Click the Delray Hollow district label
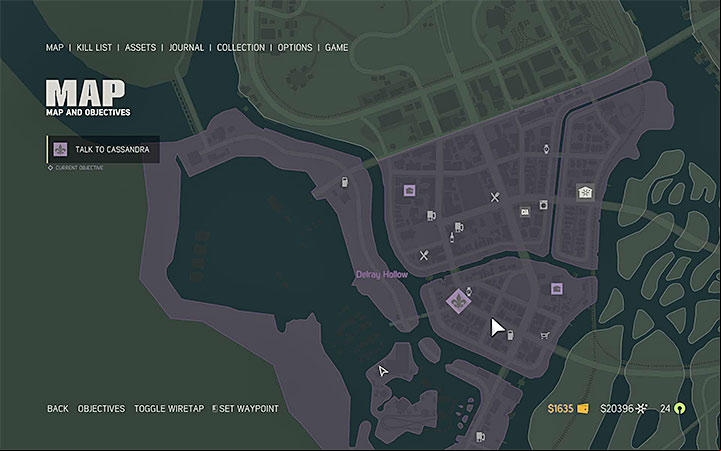 [382, 274]
